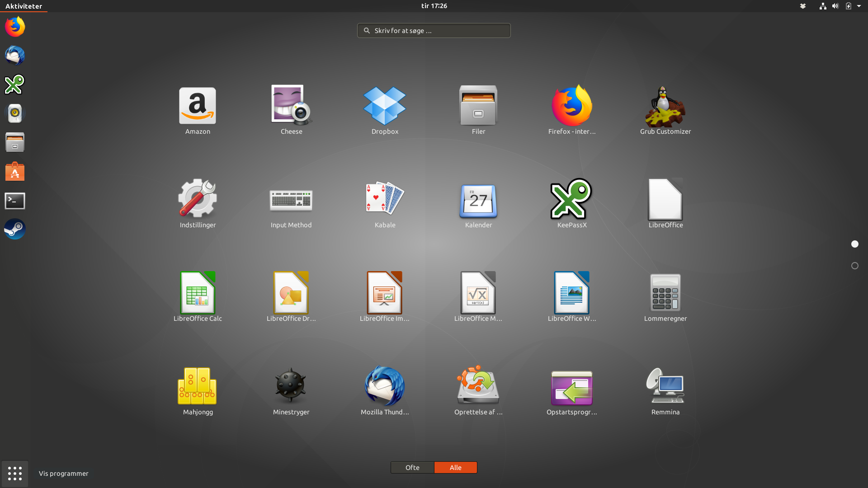The width and height of the screenshot is (868, 488).
Task: Click the Aktiviteter button
Action: tap(24, 6)
